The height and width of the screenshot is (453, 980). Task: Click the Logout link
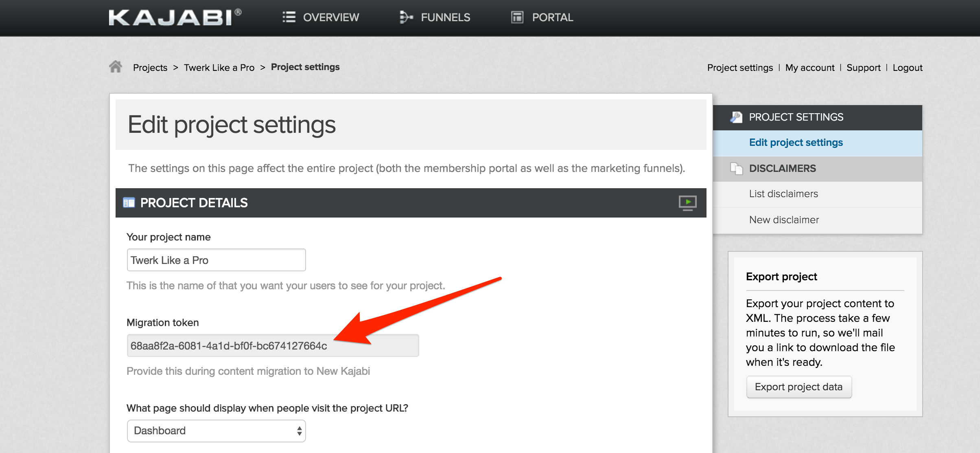click(907, 68)
